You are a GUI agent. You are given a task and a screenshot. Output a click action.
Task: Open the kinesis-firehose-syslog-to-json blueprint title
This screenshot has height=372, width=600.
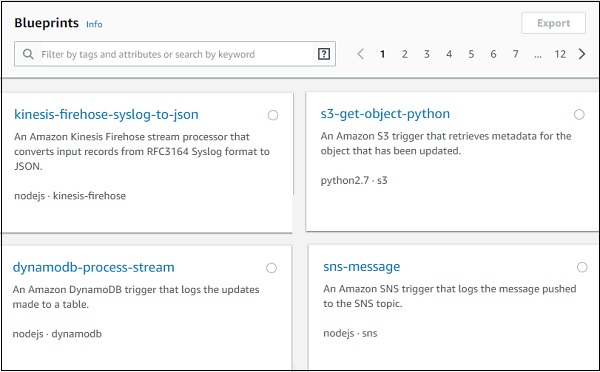(106, 114)
